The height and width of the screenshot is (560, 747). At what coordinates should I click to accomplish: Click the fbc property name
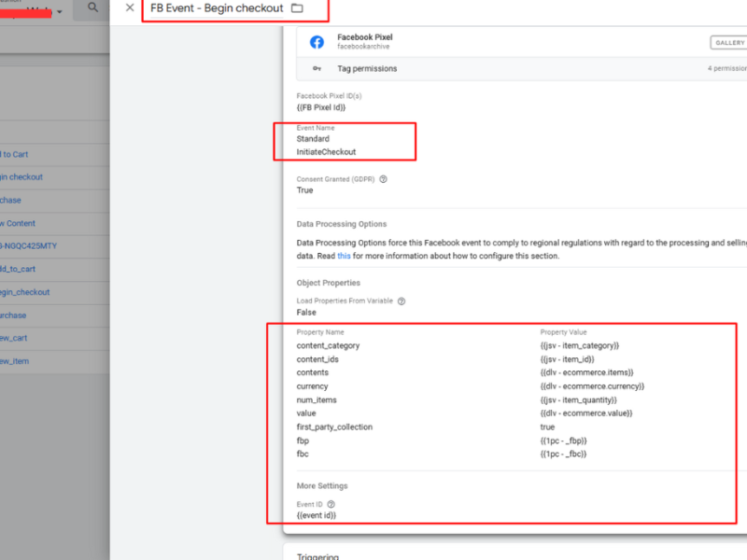tap(303, 455)
